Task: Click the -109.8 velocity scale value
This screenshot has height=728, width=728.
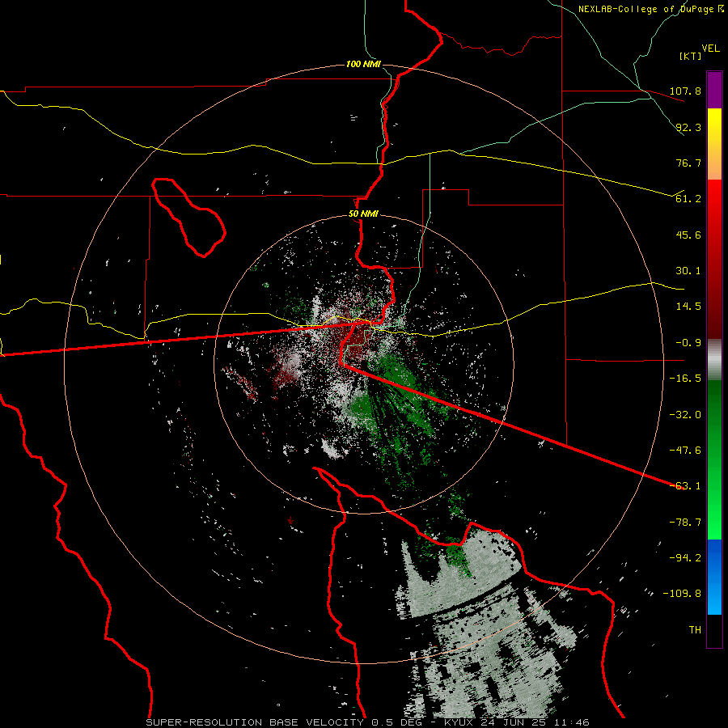Action: pos(683,594)
